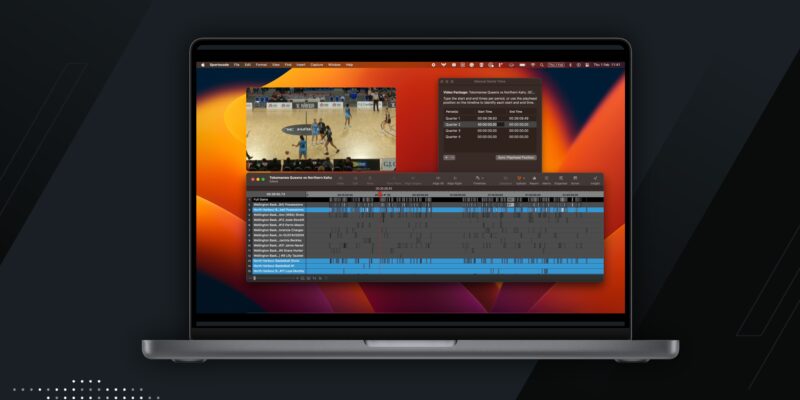Image resolution: width=800 pixels, height=400 pixels.
Task: Open the File menu
Action: [x=236, y=65]
